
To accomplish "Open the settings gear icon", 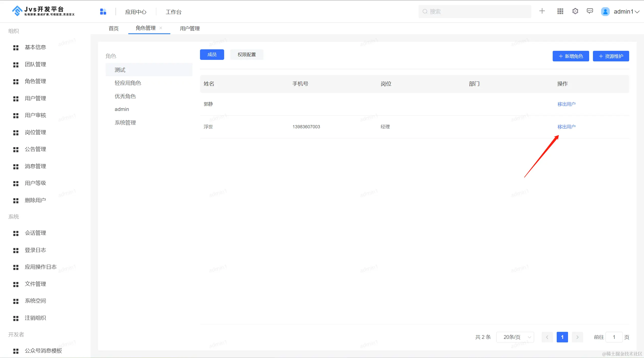I will click(x=575, y=11).
